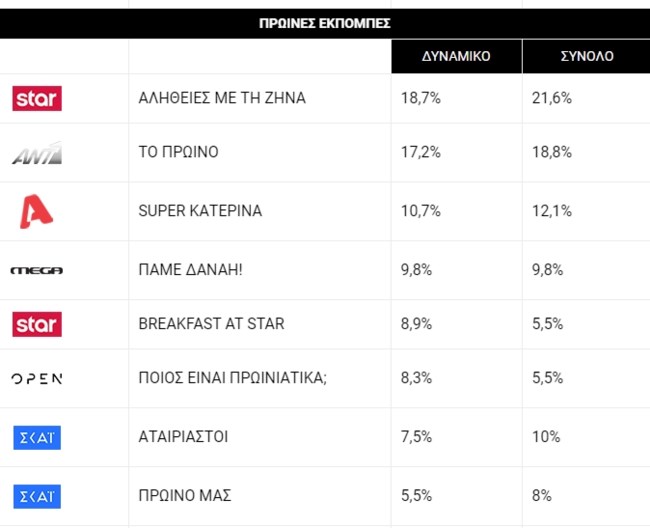The image size is (650, 528).
Task: Click the ANT1 channel logo
Action: (x=37, y=153)
